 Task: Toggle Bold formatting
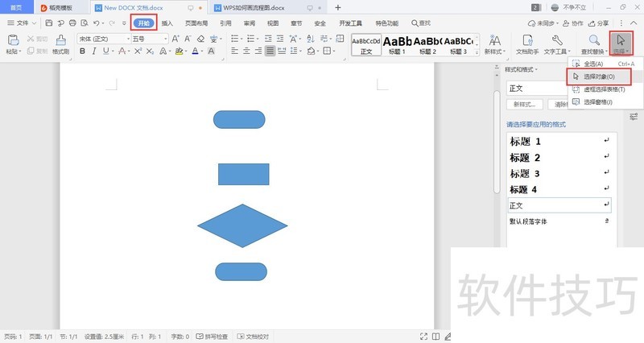click(83, 51)
